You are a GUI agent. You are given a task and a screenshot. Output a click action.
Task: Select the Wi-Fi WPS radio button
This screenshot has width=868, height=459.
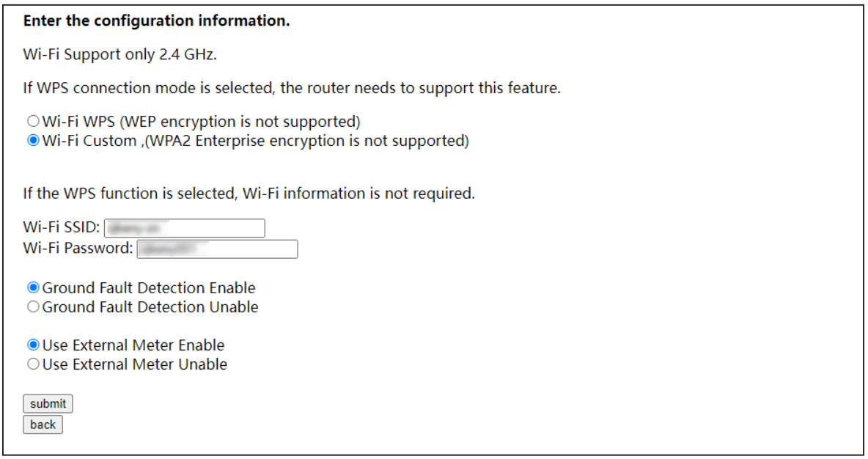point(33,121)
